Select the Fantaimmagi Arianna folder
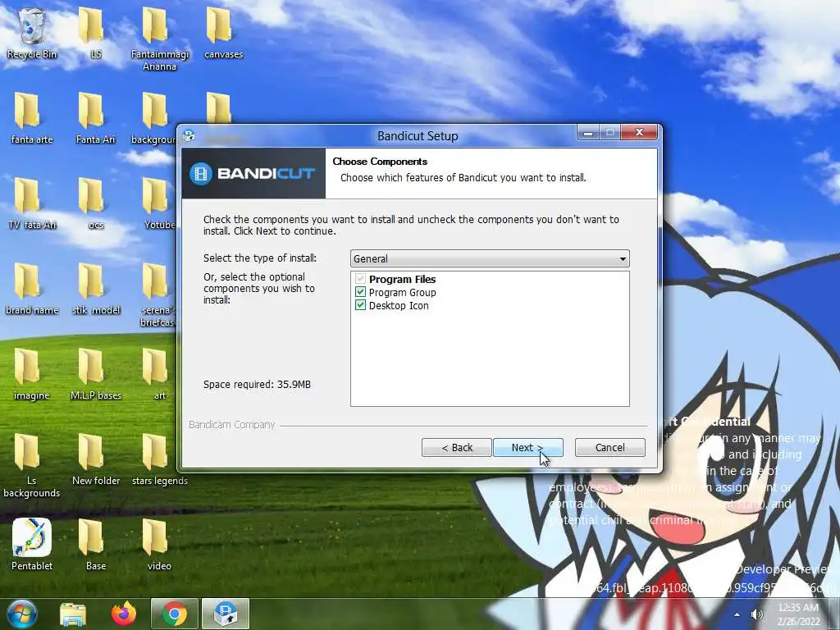This screenshot has width=840, height=630. (x=160, y=39)
